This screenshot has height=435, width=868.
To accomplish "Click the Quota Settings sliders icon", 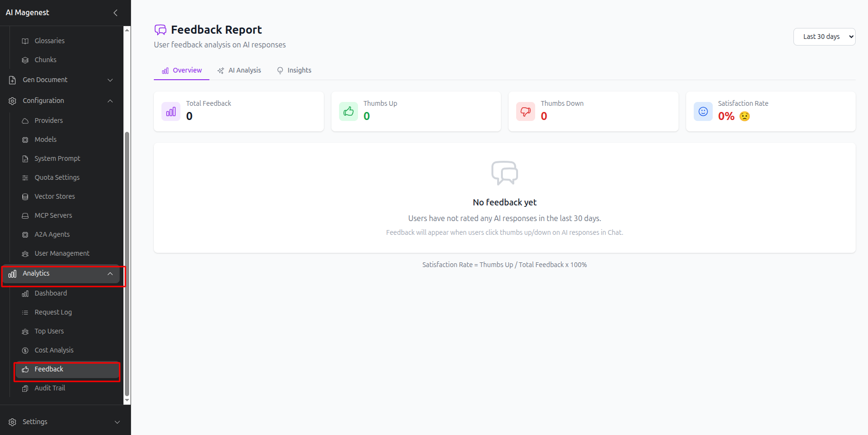I will click(x=25, y=178).
